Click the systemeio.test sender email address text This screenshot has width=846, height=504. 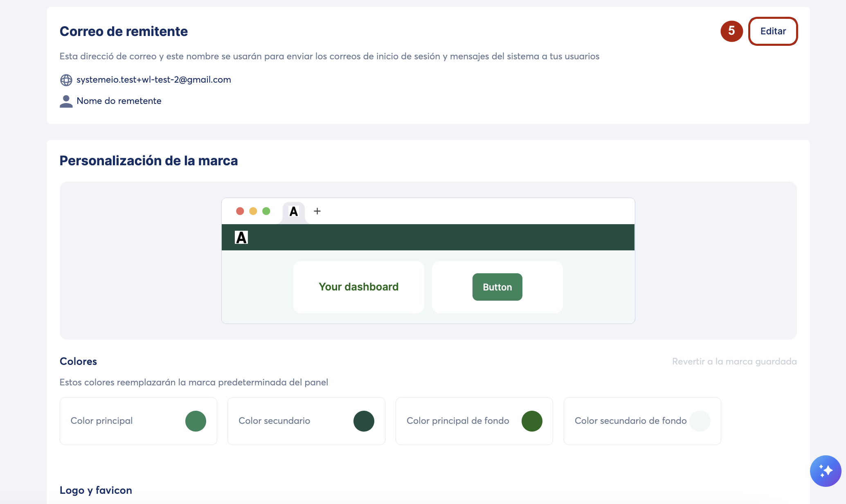click(x=153, y=80)
